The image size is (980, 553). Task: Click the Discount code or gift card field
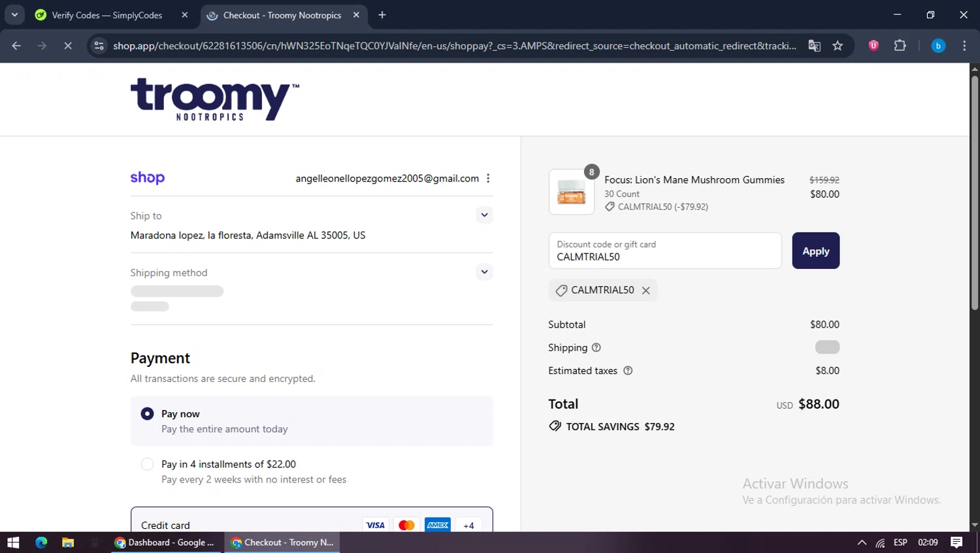click(665, 251)
